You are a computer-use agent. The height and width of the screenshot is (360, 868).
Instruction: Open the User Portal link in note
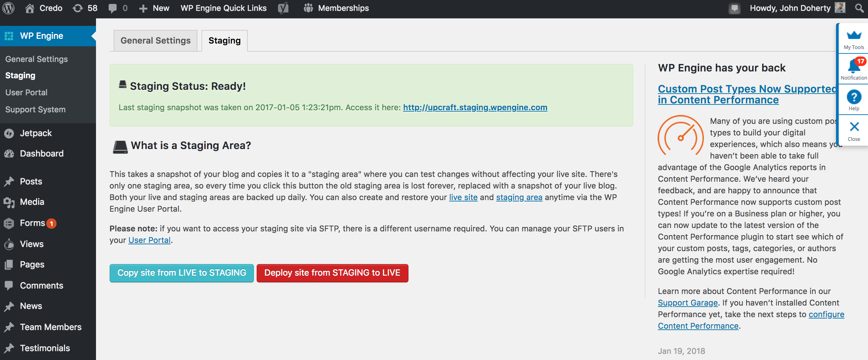pos(149,240)
